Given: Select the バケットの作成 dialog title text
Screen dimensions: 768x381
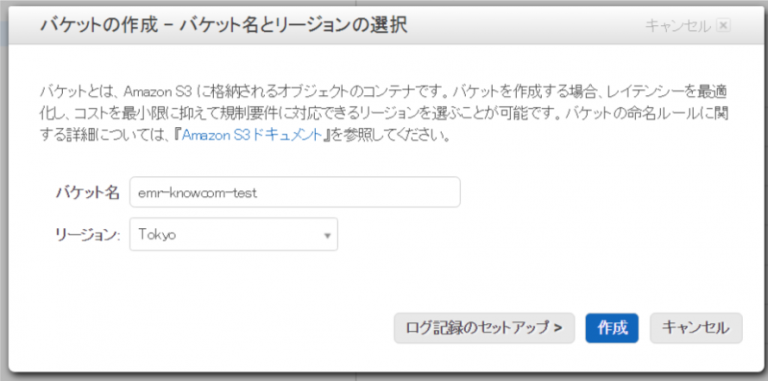Looking at the screenshot, I should (x=223, y=25).
